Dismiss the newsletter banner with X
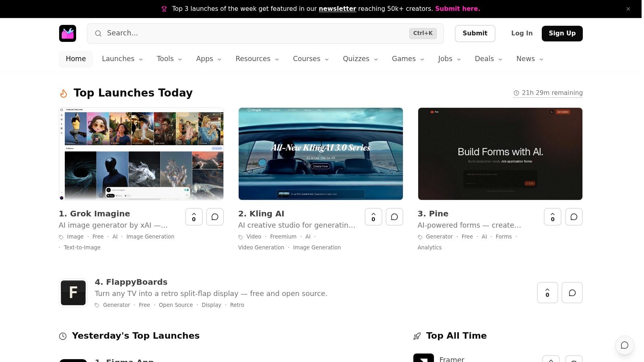The image size is (644, 362). coord(628,9)
